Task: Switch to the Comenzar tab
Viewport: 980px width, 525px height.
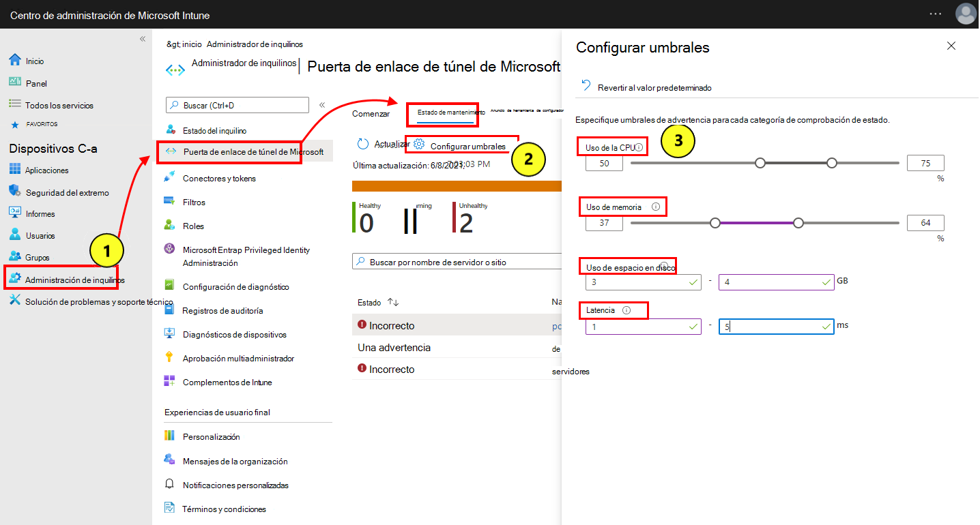Action: point(371,114)
